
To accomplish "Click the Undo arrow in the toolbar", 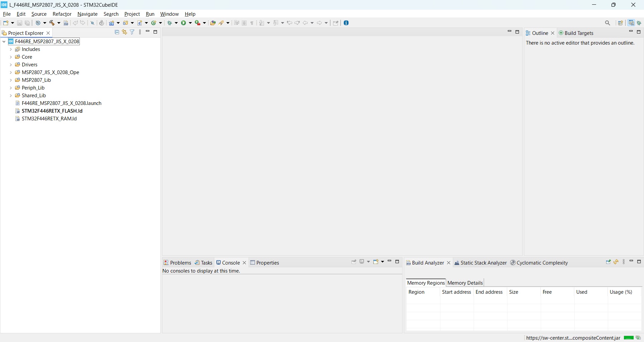I will click(75, 23).
